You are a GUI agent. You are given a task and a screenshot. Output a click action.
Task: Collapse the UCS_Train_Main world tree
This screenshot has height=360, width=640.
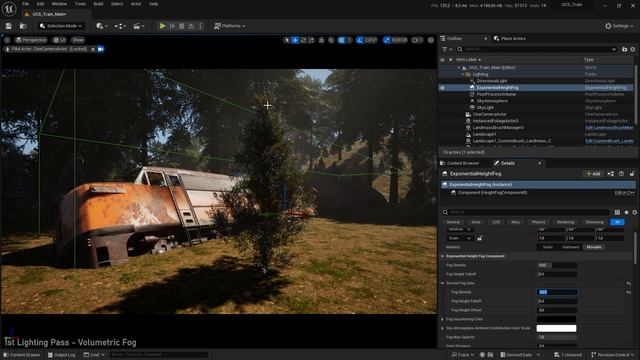459,68
